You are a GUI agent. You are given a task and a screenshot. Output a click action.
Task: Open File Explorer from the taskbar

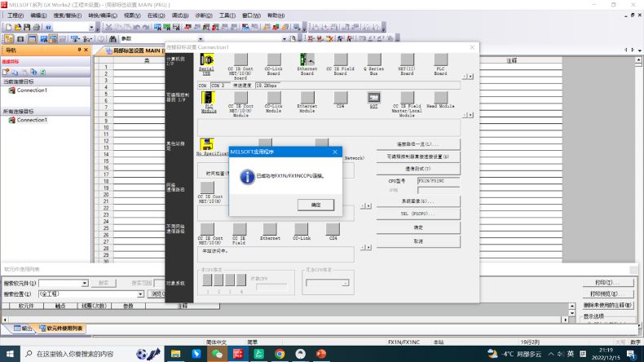coord(175,354)
